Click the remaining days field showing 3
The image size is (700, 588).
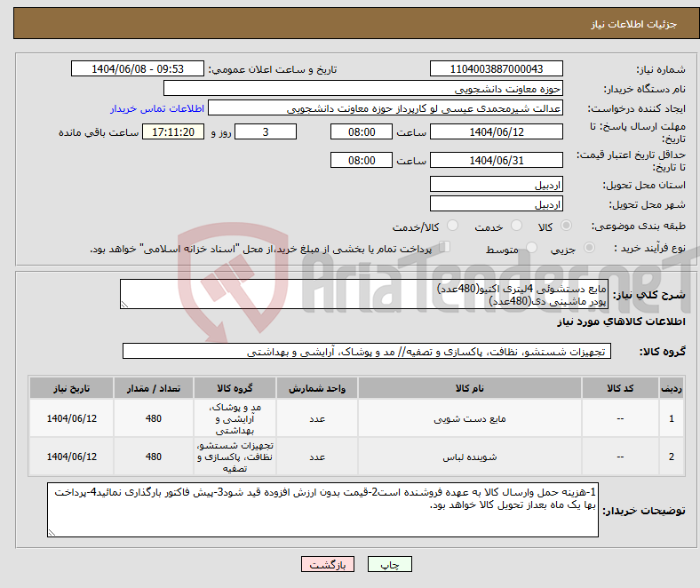[x=266, y=131]
